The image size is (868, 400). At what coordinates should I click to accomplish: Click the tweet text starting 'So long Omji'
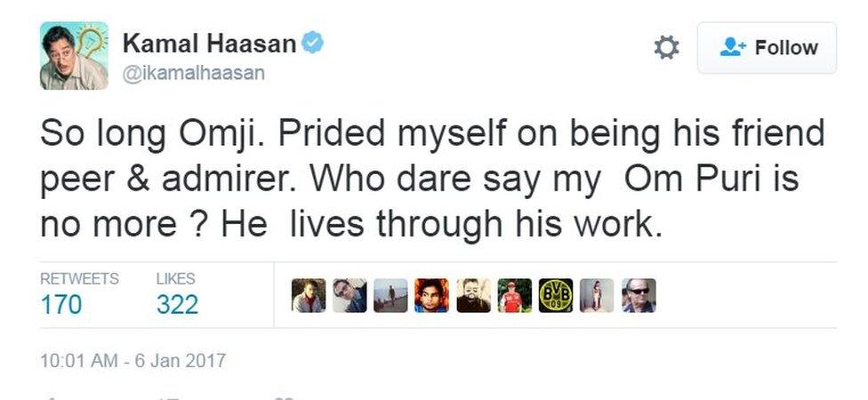(433, 180)
